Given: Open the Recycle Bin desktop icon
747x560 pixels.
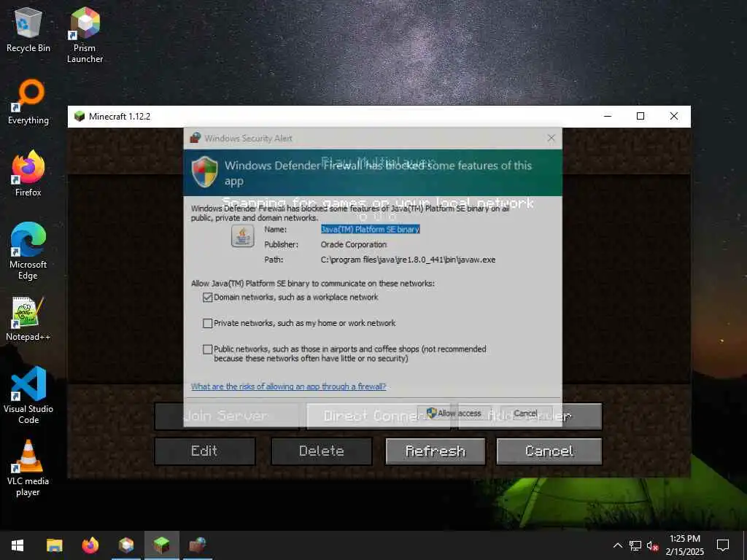Looking at the screenshot, I should tap(28, 29).
